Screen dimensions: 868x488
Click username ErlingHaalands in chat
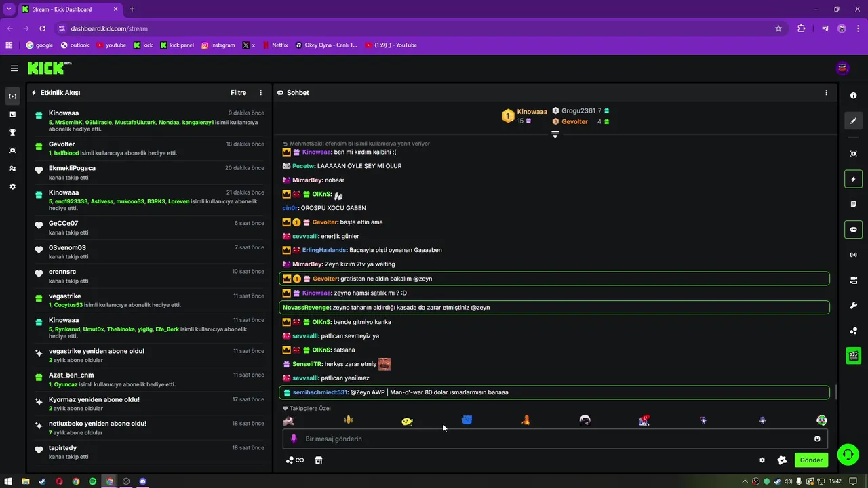324,250
